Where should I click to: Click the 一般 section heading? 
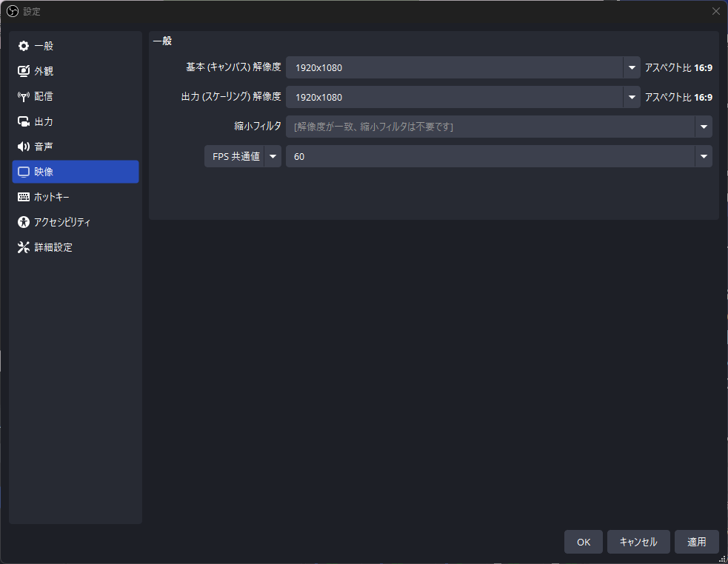click(162, 41)
